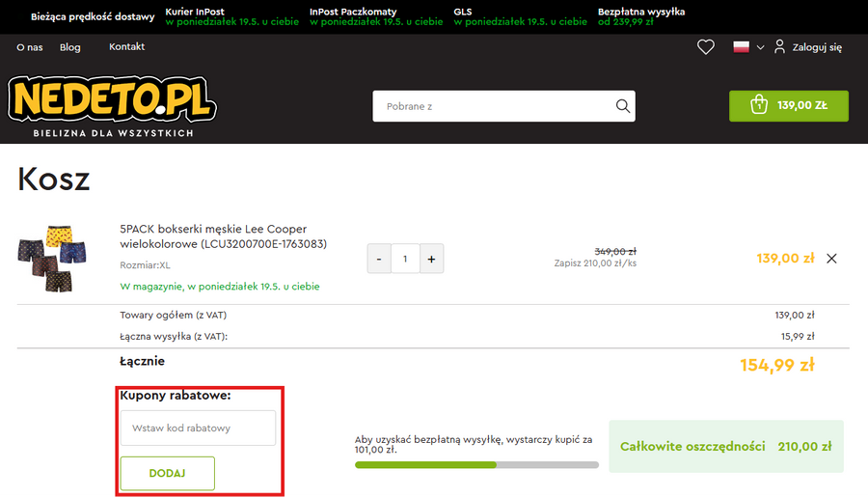Click the Wstaw kod rabatowy coupon field
The height and width of the screenshot is (497, 868).
click(198, 428)
